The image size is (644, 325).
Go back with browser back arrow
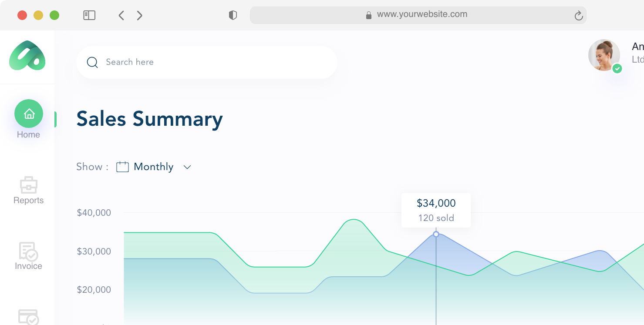121,16
